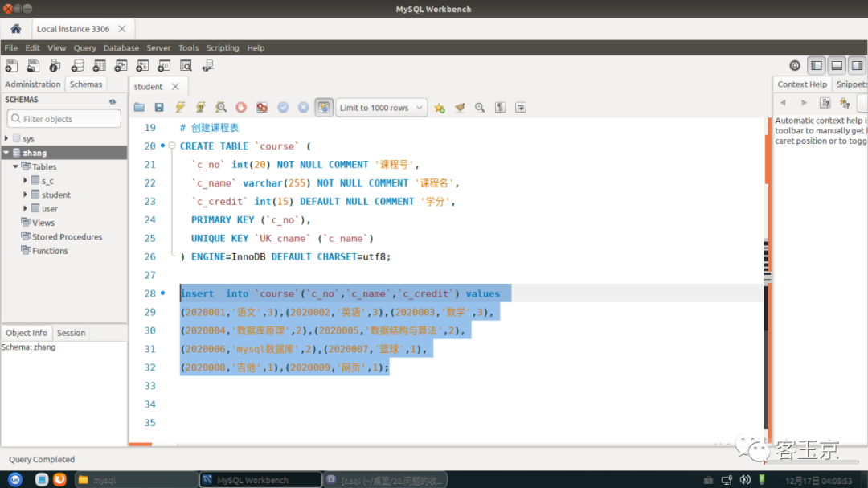Search table data icon
Viewport: 868px width, 488px height.
click(186, 66)
